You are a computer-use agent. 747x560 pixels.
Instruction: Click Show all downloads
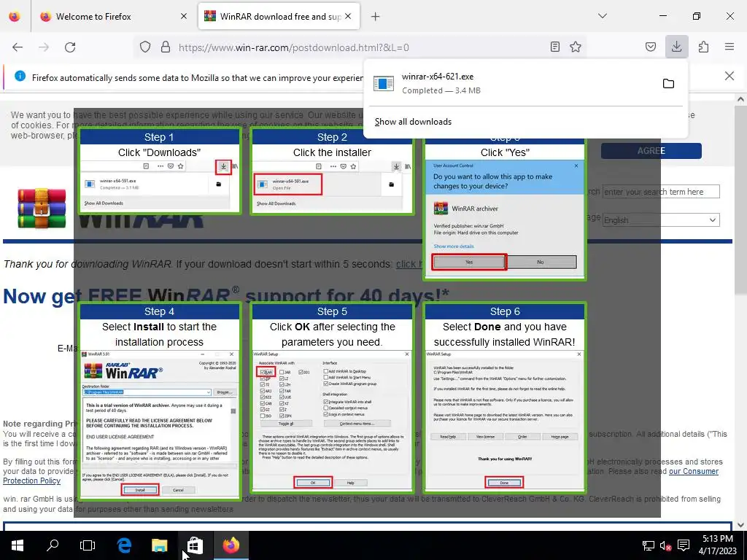413,122
